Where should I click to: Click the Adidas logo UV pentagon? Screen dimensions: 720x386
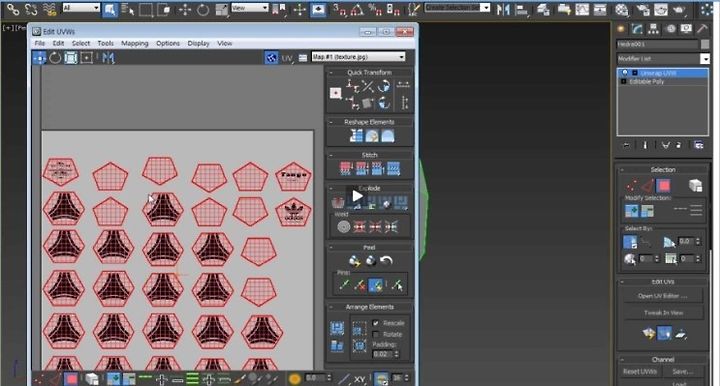[x=293, y=213]
